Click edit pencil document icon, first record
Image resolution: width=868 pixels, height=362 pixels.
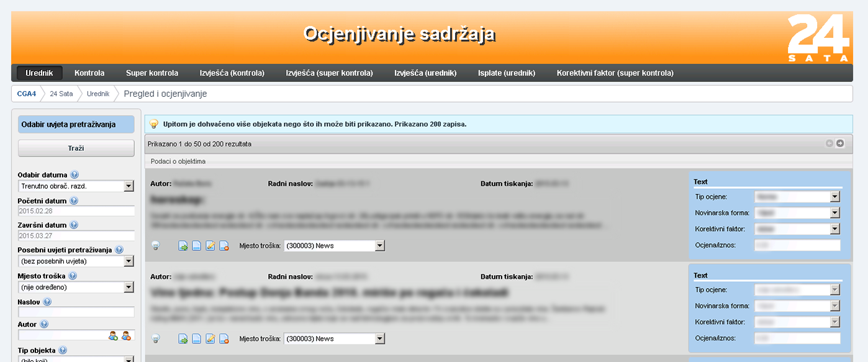pyautogui.click(x=210, y=246)
